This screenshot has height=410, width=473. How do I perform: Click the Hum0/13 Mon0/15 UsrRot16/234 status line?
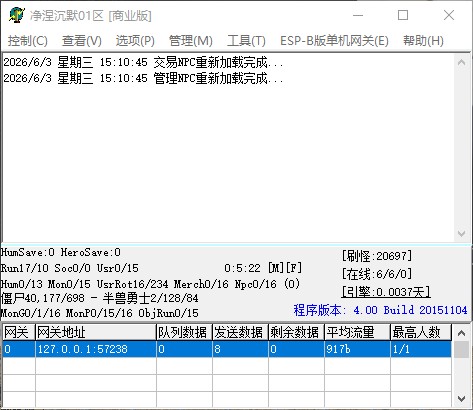tap(150, 284)
